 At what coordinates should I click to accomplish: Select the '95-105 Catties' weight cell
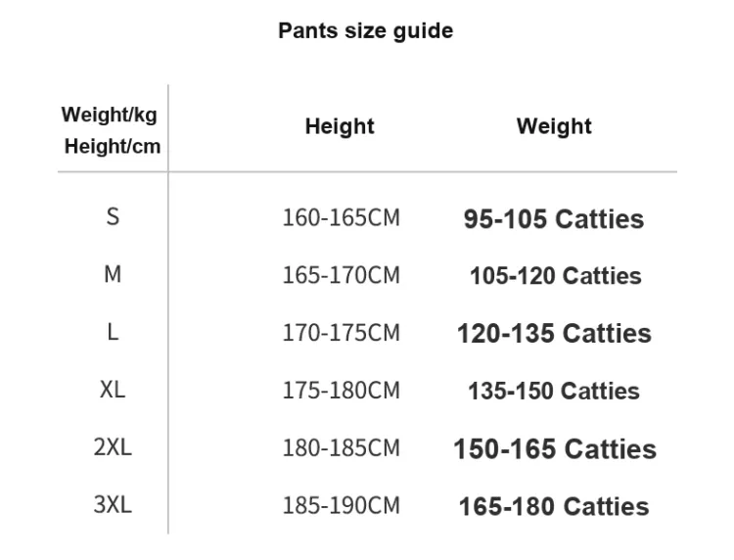(x=554, y=218)
